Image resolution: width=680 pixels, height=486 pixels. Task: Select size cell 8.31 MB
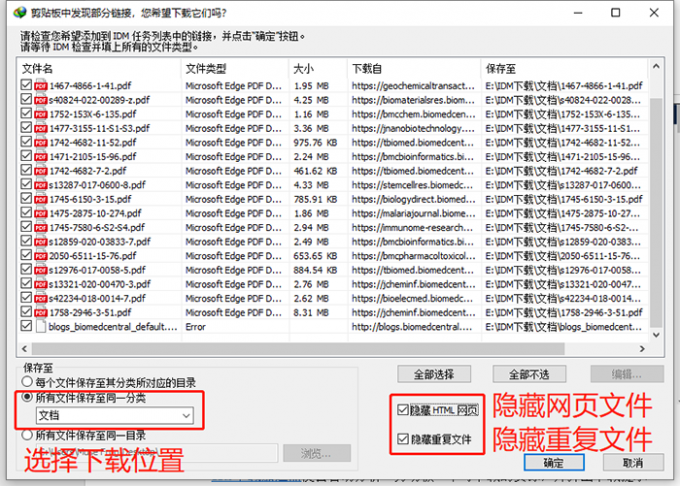pos(311,313)
